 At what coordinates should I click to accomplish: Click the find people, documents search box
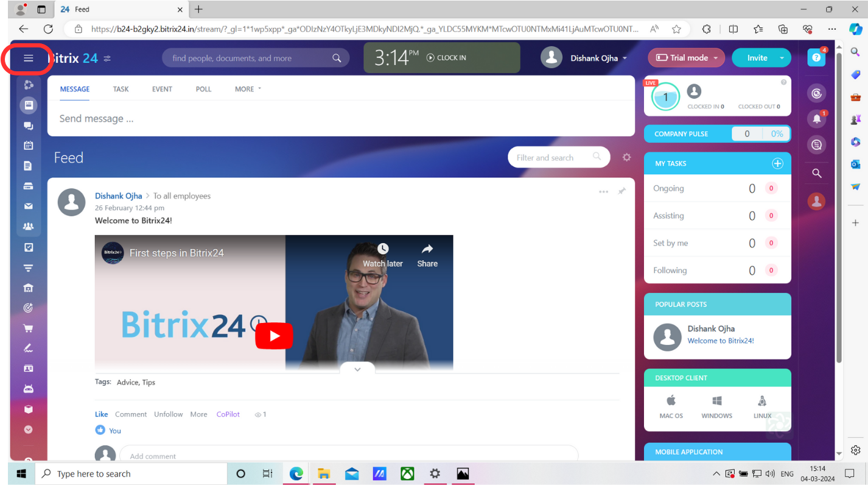click(x=256, y=58)
